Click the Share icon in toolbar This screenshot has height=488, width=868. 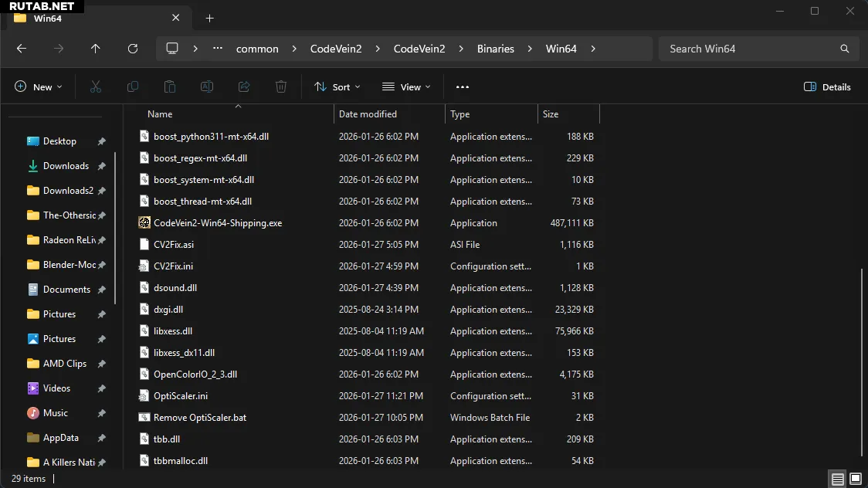pos(244,87)
